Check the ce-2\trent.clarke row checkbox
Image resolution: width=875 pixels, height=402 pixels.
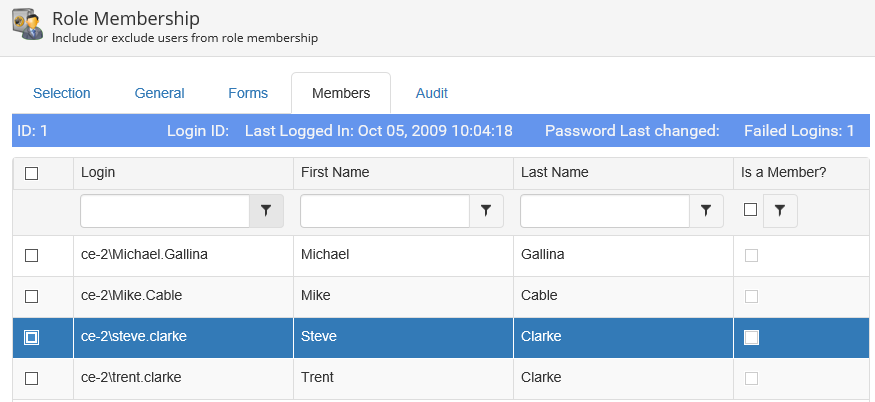tap(31, 379)
